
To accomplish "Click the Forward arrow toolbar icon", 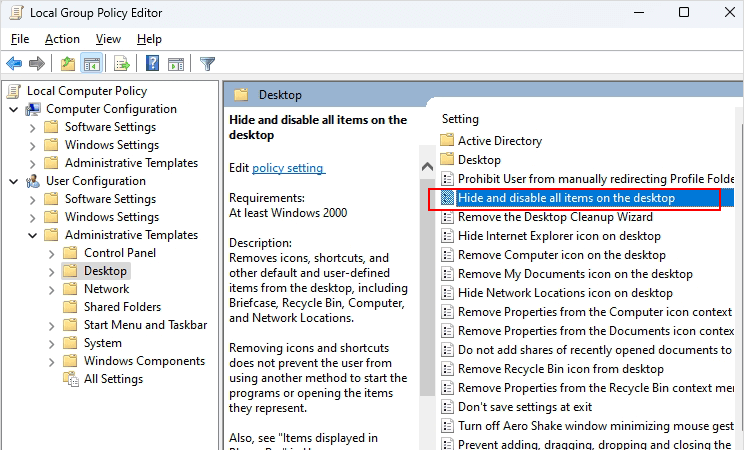I will click(37, 63).
